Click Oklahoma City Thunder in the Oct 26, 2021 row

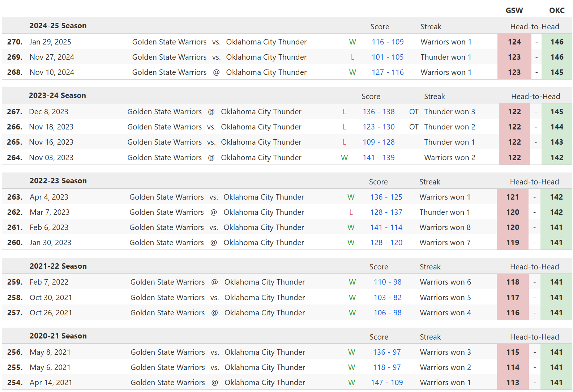[265, 313]
